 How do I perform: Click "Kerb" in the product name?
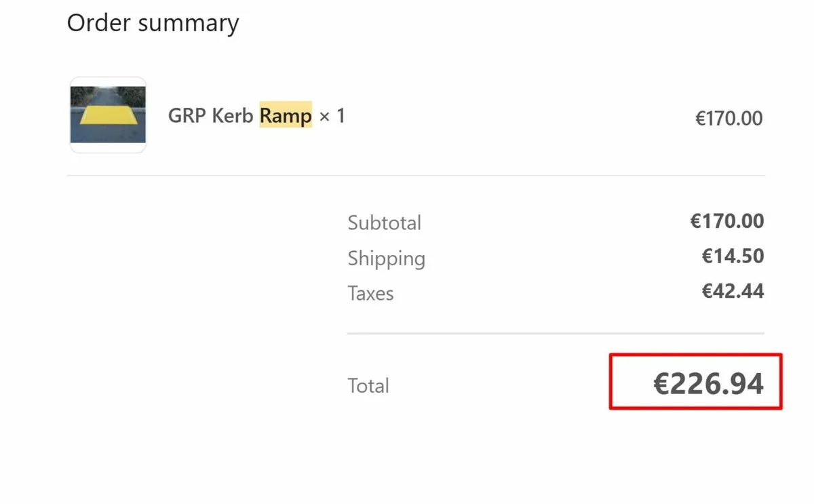coord(233,116)
